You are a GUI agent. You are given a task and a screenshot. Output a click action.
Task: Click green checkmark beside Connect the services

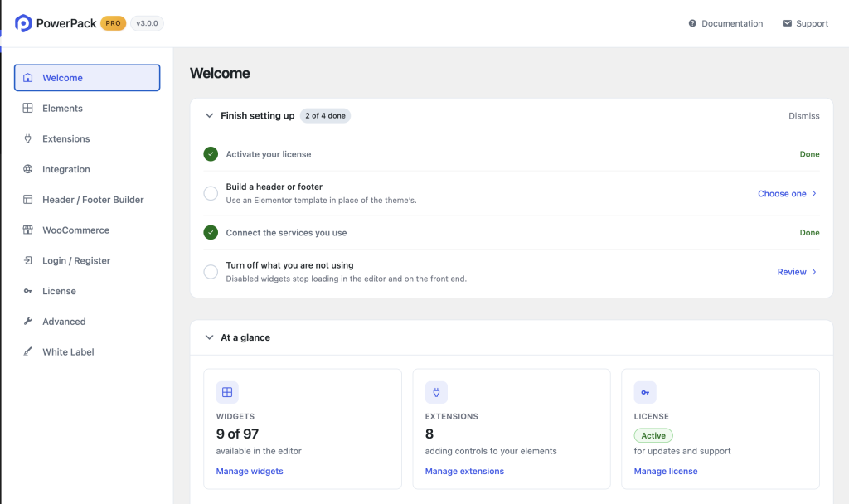[x=211, y=233]
